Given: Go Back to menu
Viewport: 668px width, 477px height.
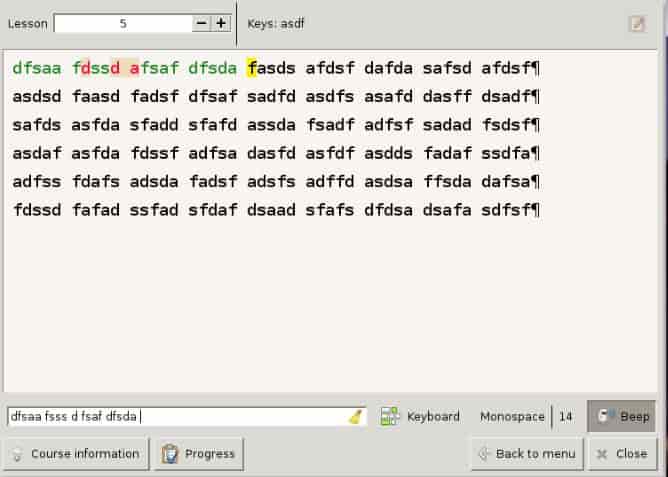Looking at the screenshot, I should (527, 454).
